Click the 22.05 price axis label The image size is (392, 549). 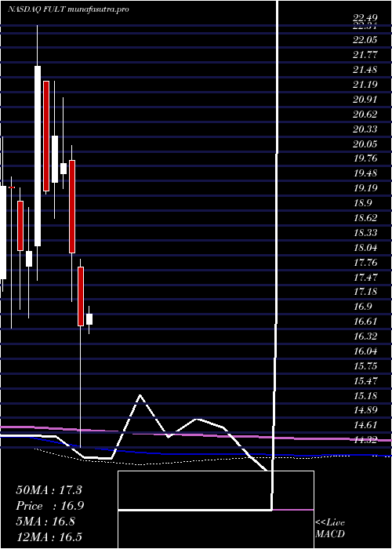pyautogui.click(x=365, y=40)
